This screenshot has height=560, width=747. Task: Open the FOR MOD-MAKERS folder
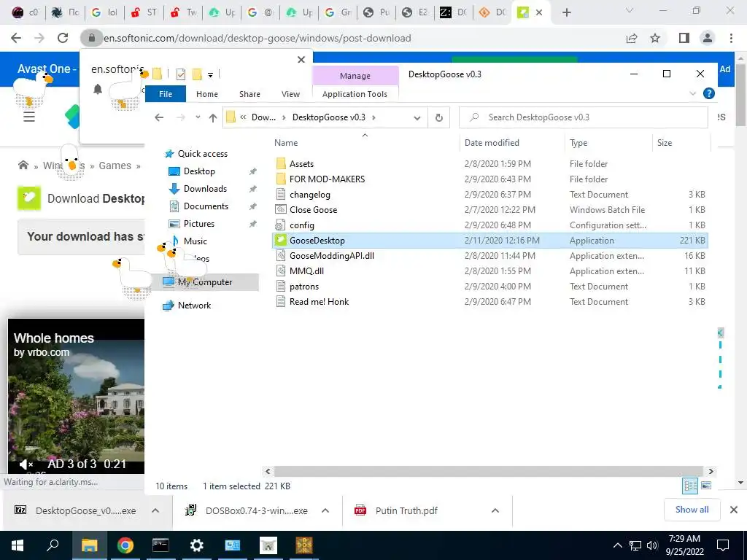(327, 179)
